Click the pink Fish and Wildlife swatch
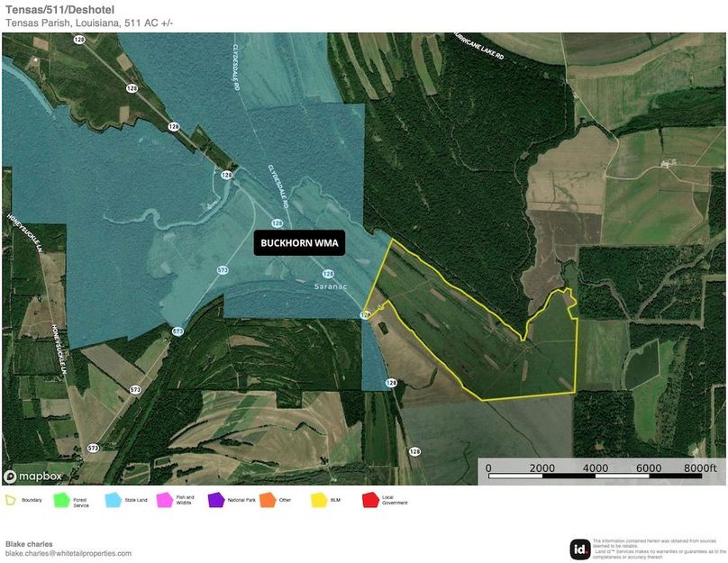728x563 pixels. 165,499
